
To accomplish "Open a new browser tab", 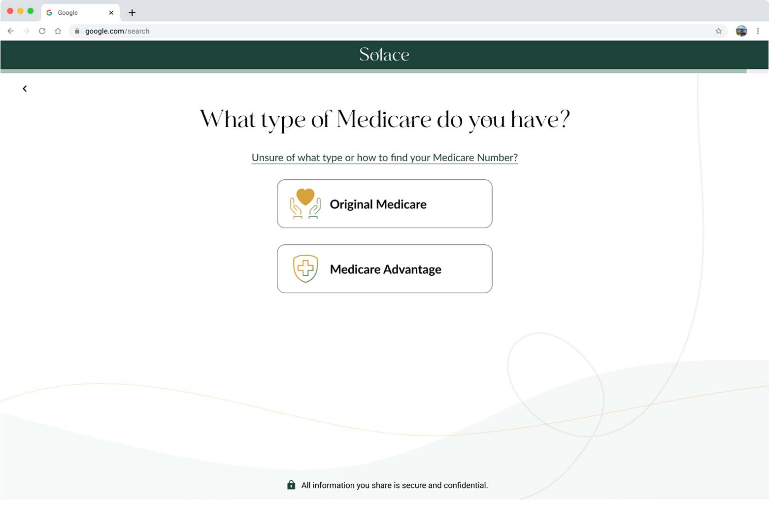I will pyautogui.click(x=132, y=13).
